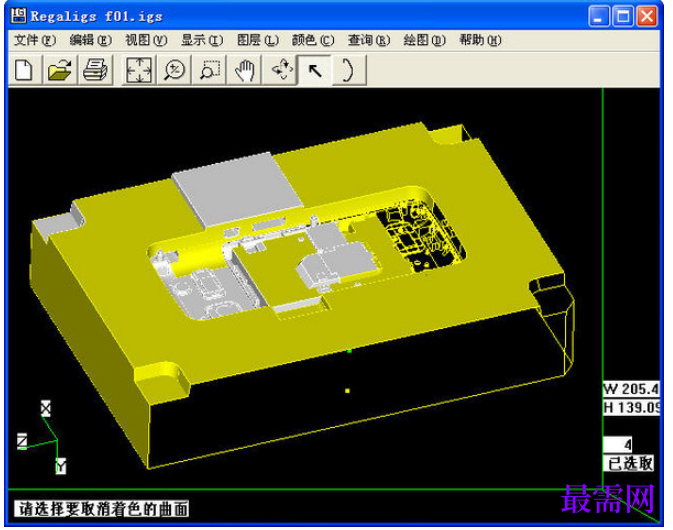This screenshot has height=530, width=673.
Task: Click the 已选取 selected count label
Action: point(629,463)
